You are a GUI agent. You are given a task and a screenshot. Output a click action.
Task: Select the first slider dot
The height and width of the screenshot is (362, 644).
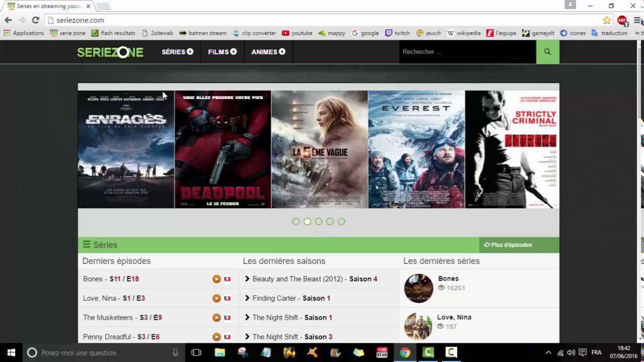point(296,221)
